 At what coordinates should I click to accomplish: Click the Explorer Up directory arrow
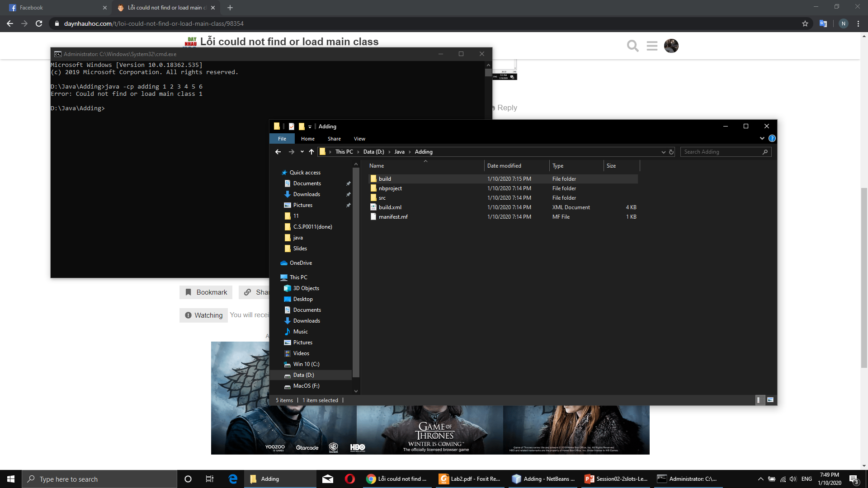(x=311, y=152)
